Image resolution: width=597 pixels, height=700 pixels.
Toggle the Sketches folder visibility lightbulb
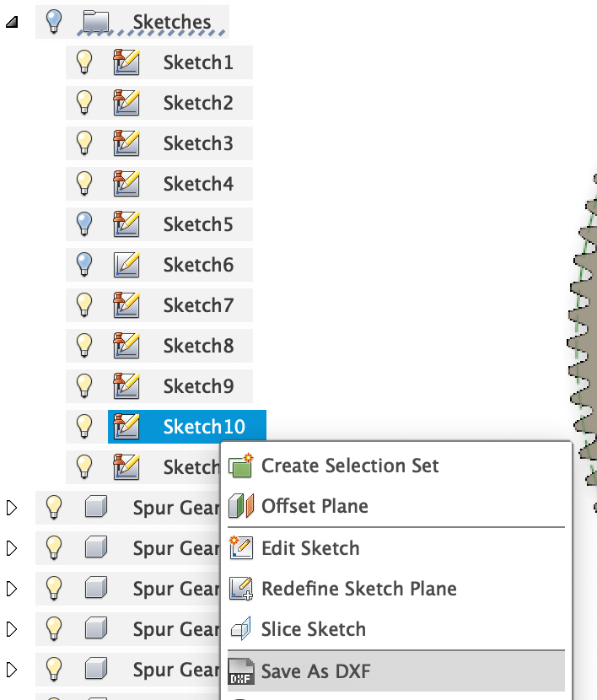point(54,22)
